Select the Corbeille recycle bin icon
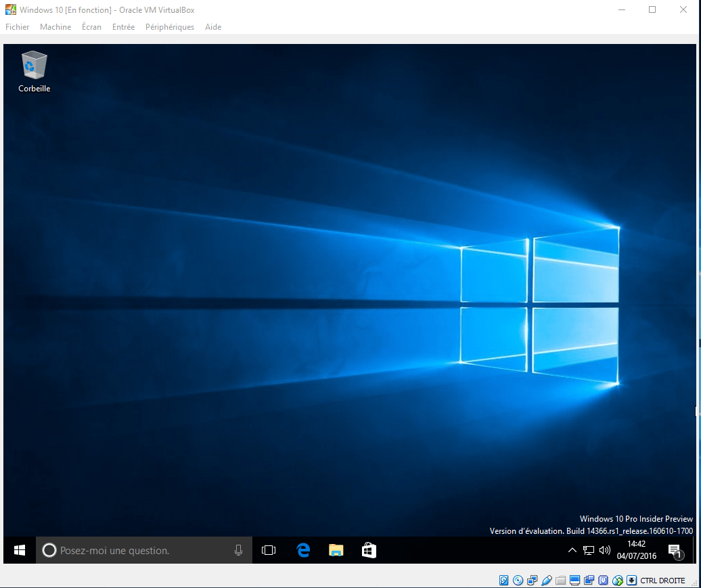The image size is (701, 588). (34, 72)
